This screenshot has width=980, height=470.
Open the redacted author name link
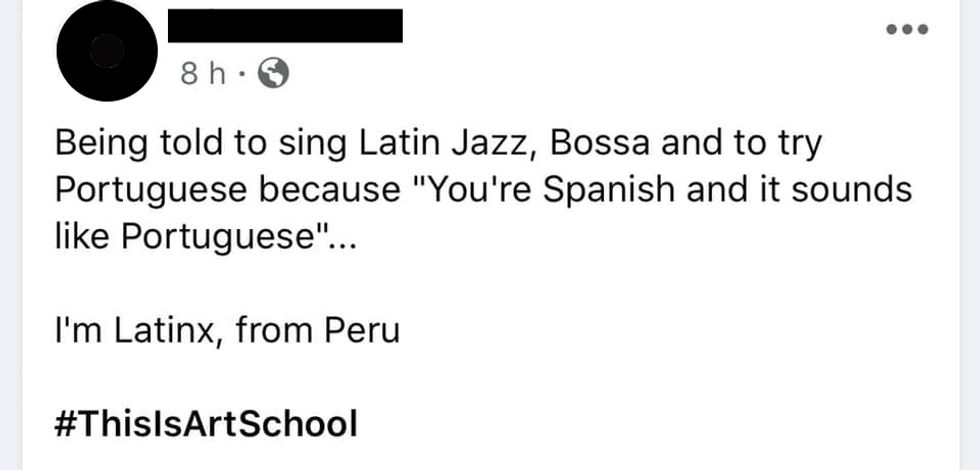point(285,25)
